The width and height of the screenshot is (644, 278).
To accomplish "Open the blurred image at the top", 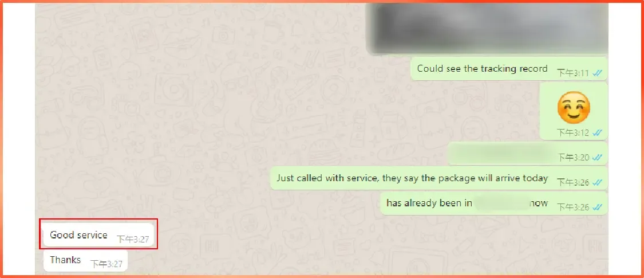I will pyautogui.click(x=487, y=29).
